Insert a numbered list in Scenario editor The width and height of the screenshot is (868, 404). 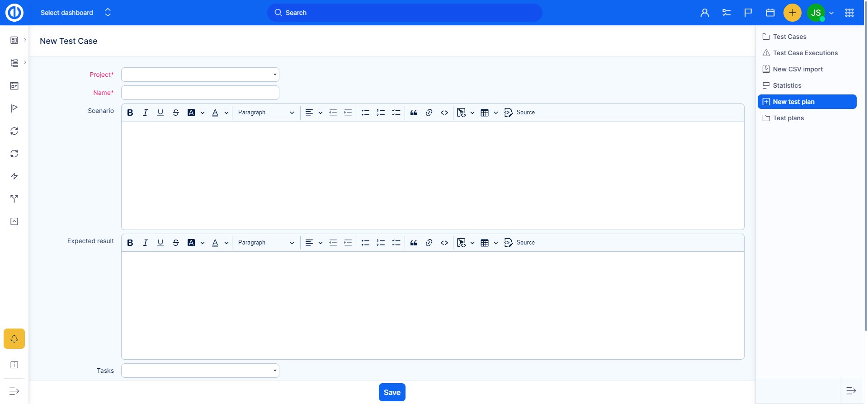(x=381, y=113)
